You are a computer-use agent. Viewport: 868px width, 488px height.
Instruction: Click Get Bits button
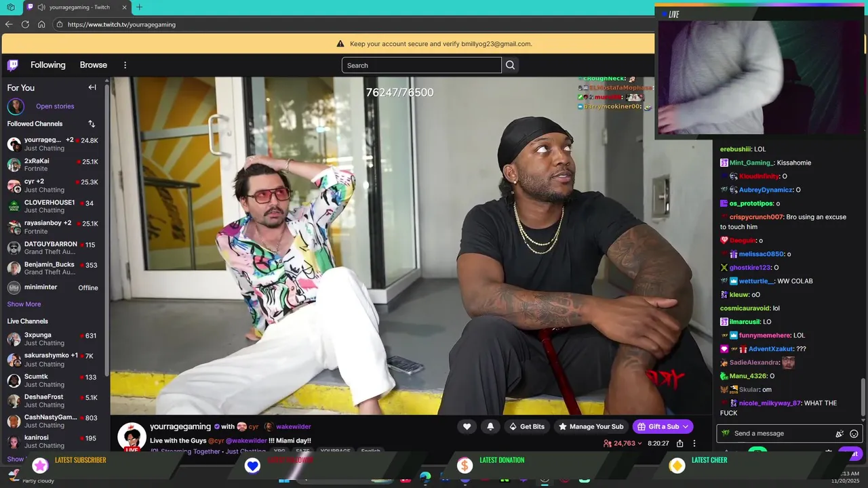[527, 426]
